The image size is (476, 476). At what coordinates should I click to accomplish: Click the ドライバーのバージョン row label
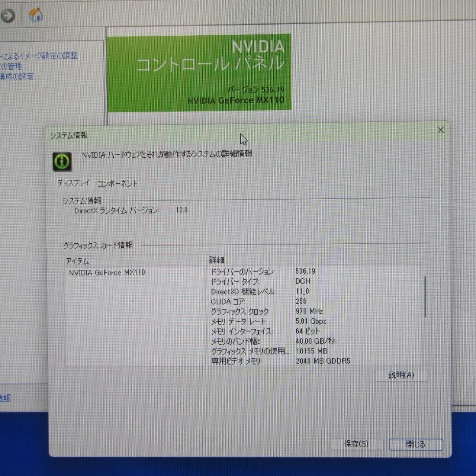point(243,271)
